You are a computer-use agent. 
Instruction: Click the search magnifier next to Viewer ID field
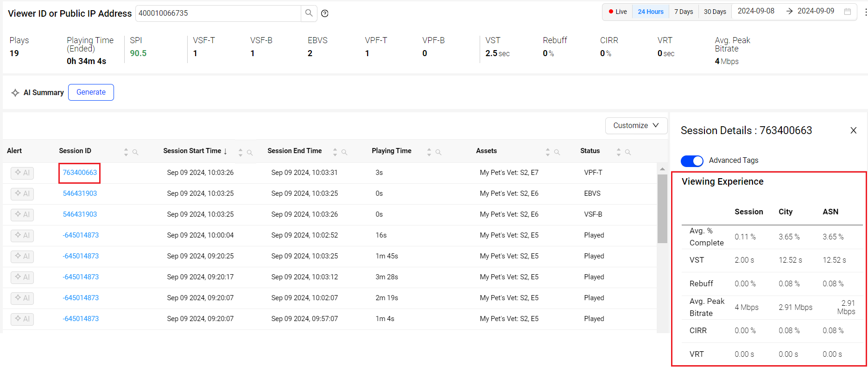click(309, 13)
